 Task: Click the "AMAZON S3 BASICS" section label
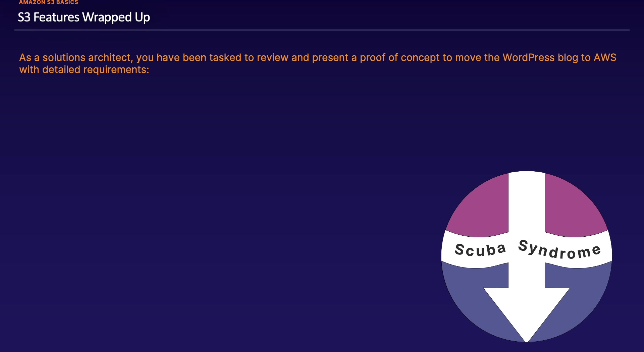click(48, 2)
